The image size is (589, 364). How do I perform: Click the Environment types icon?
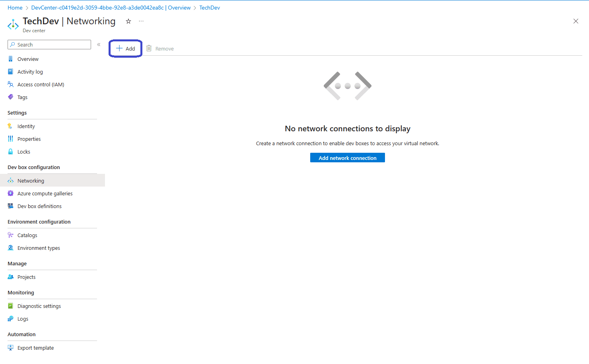coord(11,248)
